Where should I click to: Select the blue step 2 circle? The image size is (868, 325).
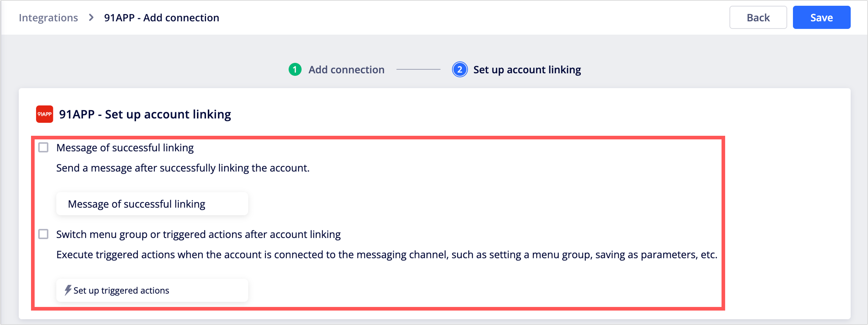(460, 69)
